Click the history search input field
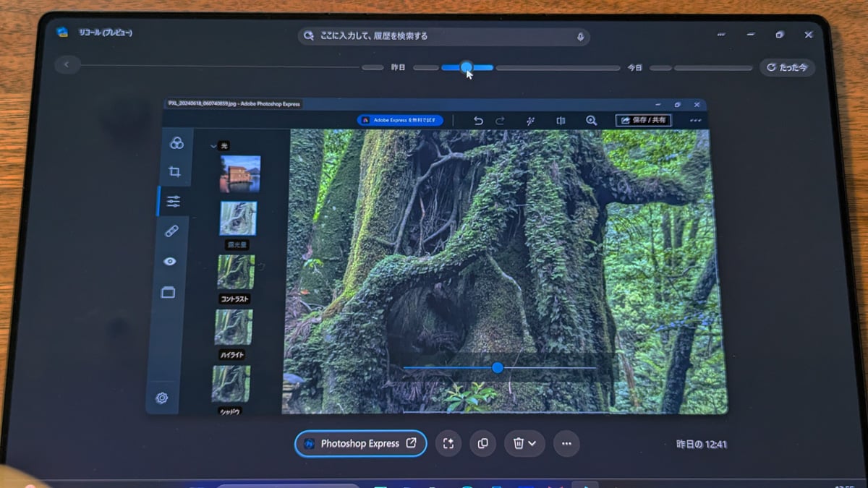 click(443, 36)
